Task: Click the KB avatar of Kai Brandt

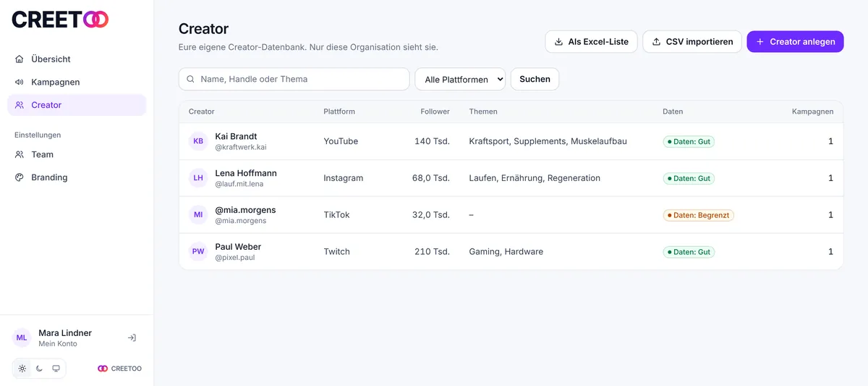Action: 198,141
